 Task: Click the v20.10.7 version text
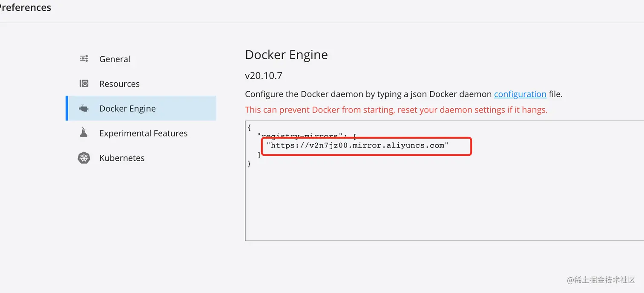263,76
